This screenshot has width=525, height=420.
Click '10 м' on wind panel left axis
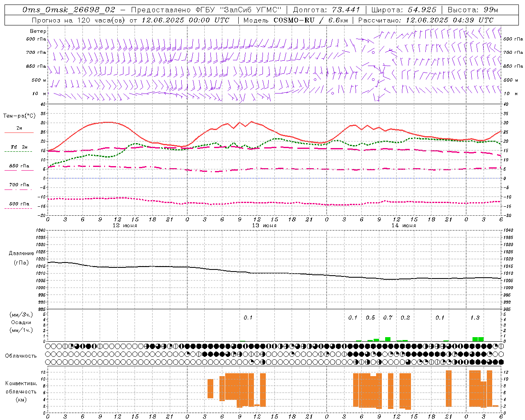pos(40,94)
